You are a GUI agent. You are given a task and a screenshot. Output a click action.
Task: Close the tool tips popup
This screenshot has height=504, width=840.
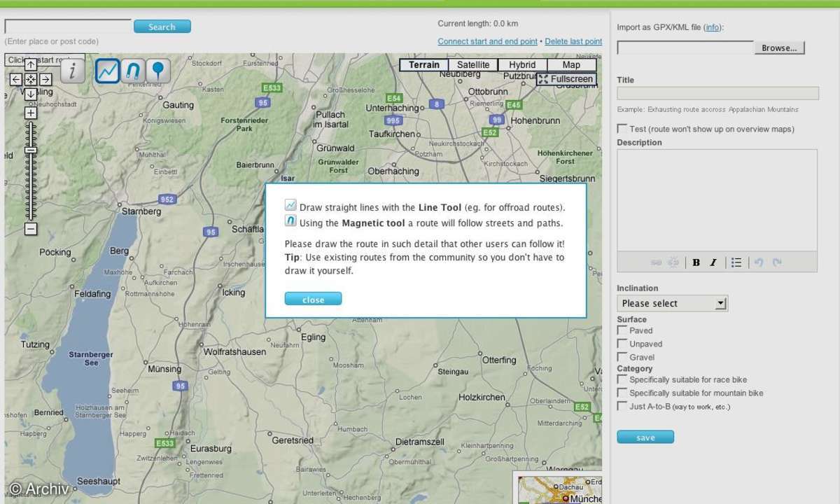[x=313, y=300]
